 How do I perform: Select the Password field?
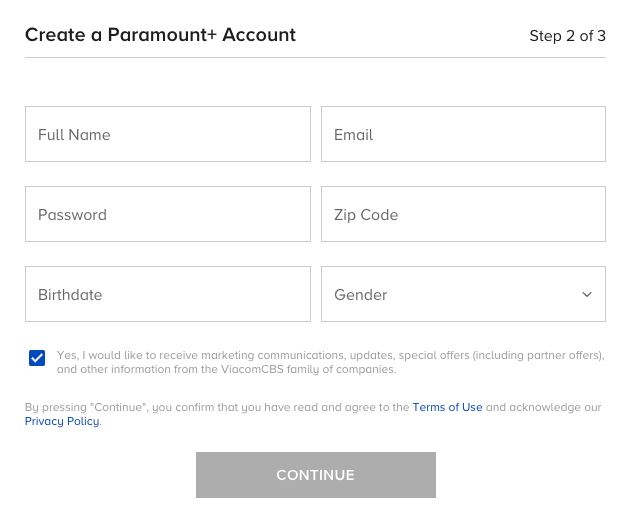click(x=167, y=214)
